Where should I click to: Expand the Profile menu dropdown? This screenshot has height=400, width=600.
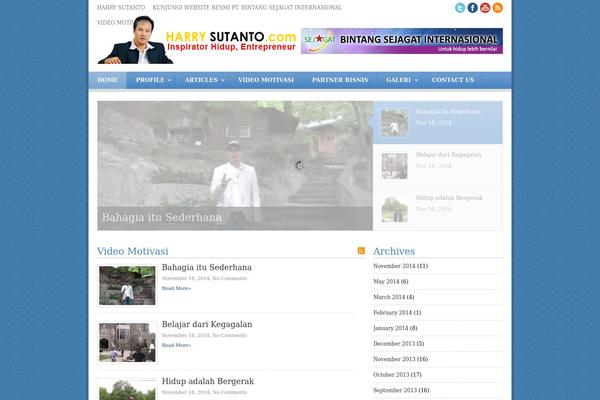pyautogui.click(x=153, y=80)
